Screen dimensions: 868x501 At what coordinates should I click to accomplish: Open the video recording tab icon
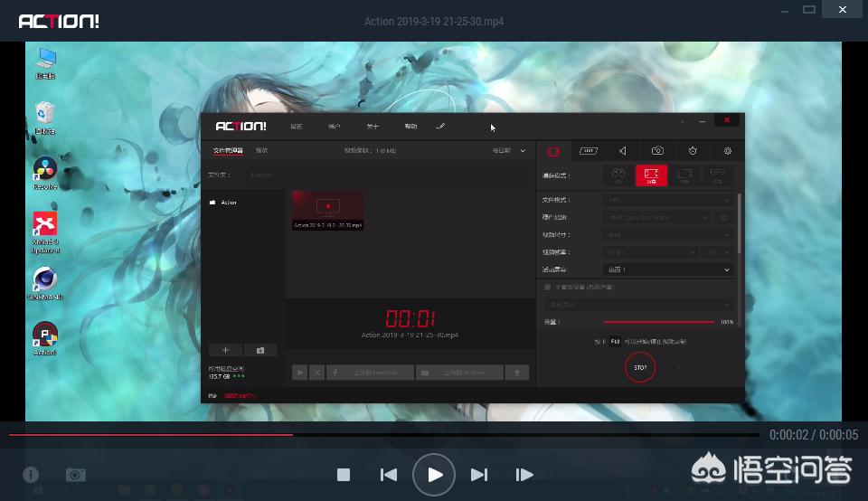pyautogui.click(x=553, y=151)
